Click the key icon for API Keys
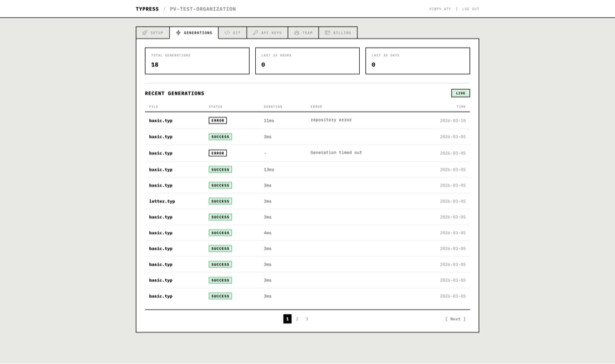This screenshot has width=615, height=364. point(255,33)
